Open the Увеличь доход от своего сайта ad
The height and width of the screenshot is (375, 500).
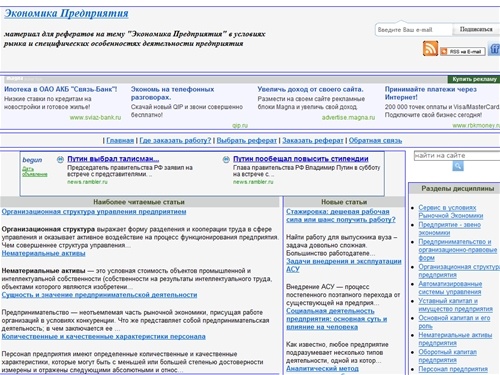point(310,89)
